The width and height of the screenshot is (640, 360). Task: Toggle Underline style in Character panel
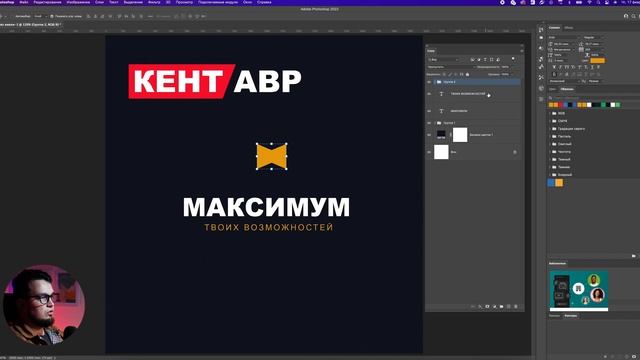coord(592,67)
